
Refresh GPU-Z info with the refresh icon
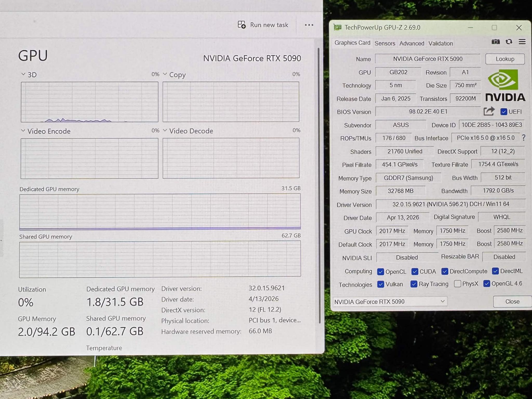pos(509,42)
